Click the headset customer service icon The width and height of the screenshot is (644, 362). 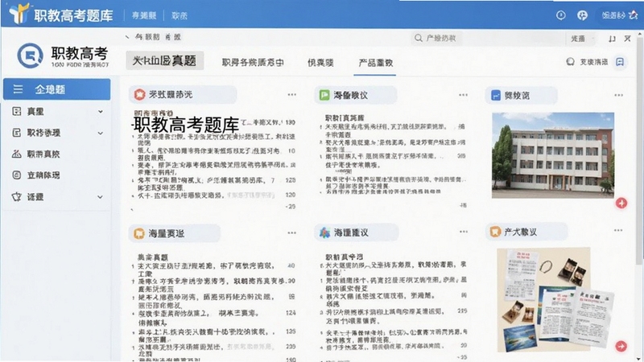(x=570, y=62)
